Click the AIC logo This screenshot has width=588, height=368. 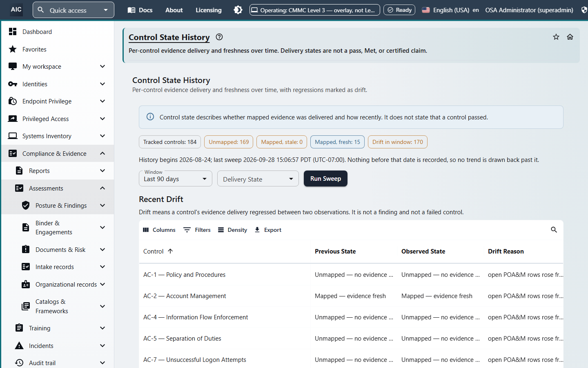[x=16, y=9]
